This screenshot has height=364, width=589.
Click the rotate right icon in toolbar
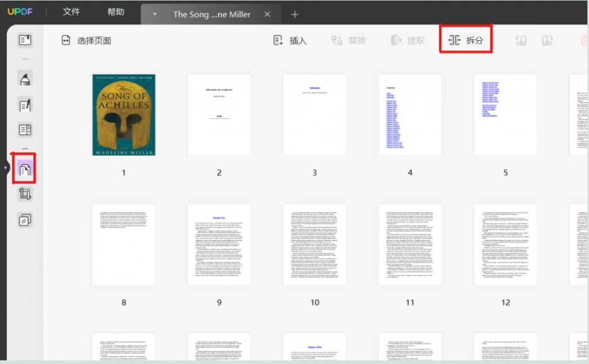coord(548,40)
